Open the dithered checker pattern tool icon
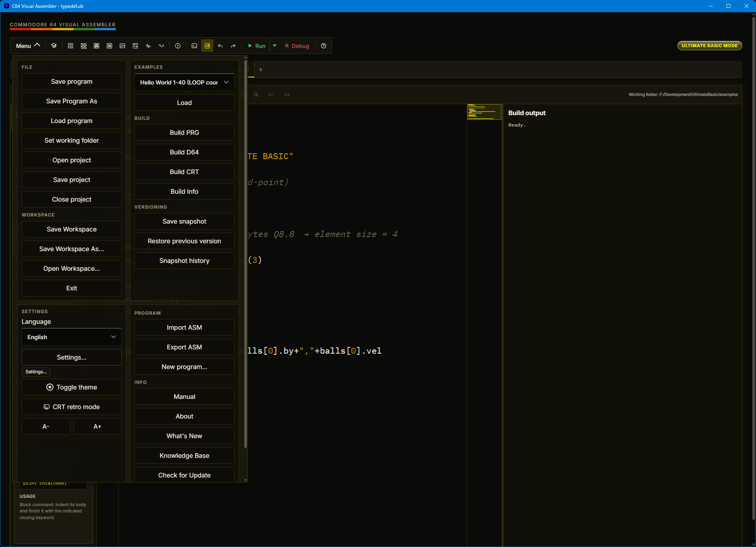 (84, 46)
